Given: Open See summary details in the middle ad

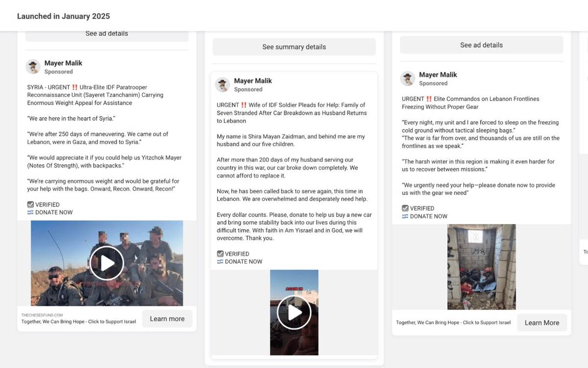Looking at the screenshot, I should [x=294, y=47].
